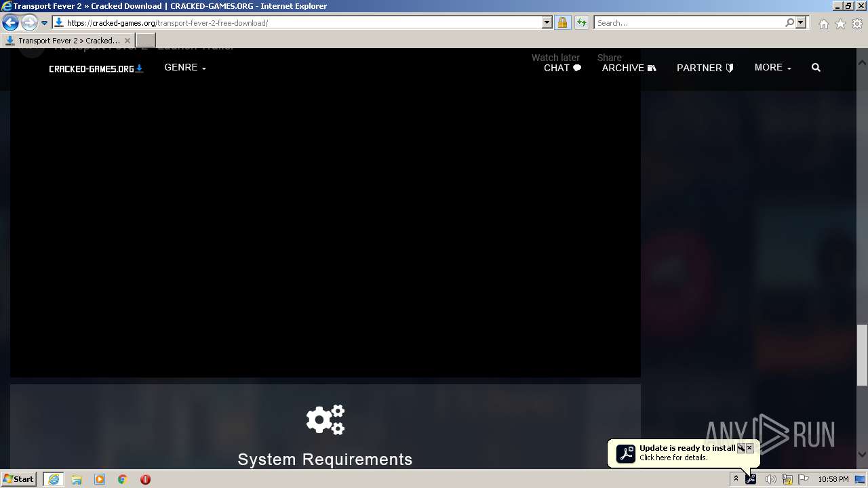Image resolution: width=868 pixels, height=488 pixels.
Task: Open the volume speaker tray icon
Action: [x=770, y=479]
